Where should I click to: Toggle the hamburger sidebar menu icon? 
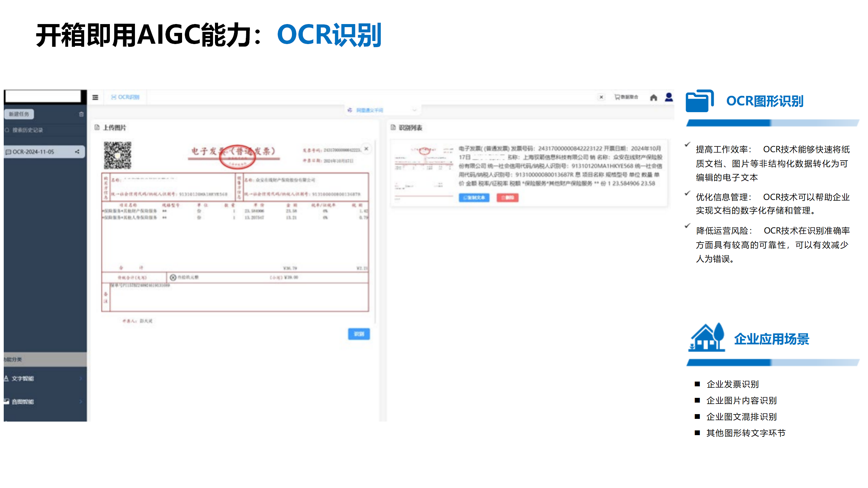95,97
